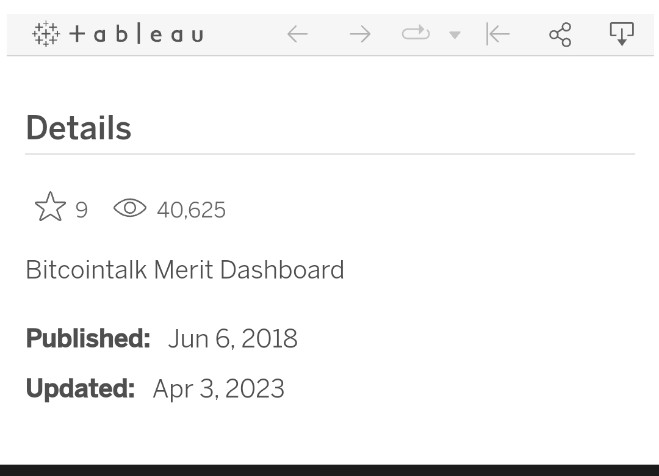Image resolution: width=659 pixels, height=476 pixels.
Task: Click the dark footer bar below the details
Action: point(330,470)
